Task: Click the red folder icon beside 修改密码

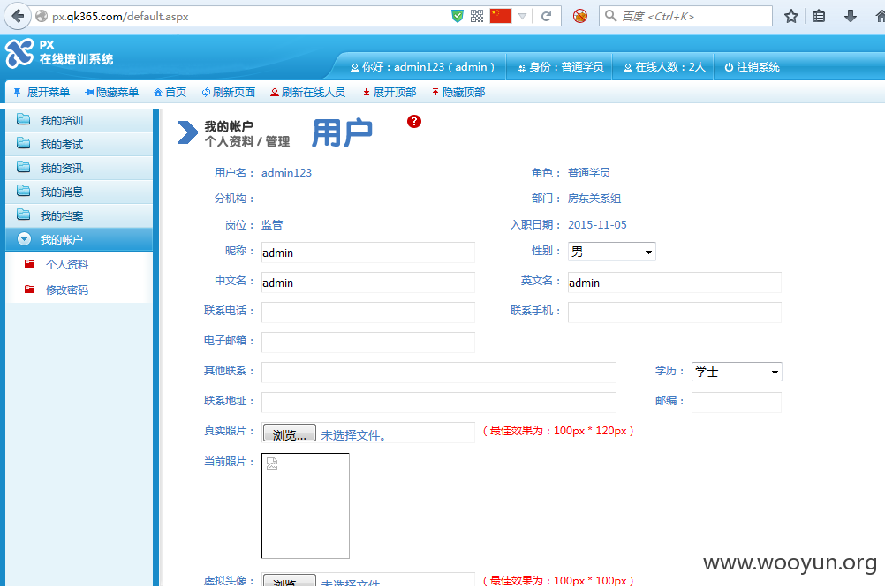Action: click(29, 290)
